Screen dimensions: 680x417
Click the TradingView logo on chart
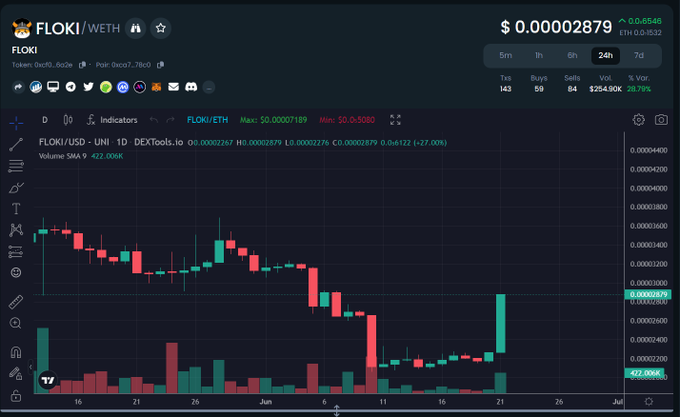48,380
